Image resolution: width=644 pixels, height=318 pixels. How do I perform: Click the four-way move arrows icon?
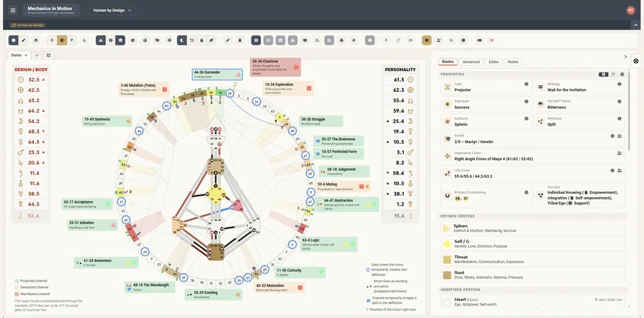tap(354, 40)
